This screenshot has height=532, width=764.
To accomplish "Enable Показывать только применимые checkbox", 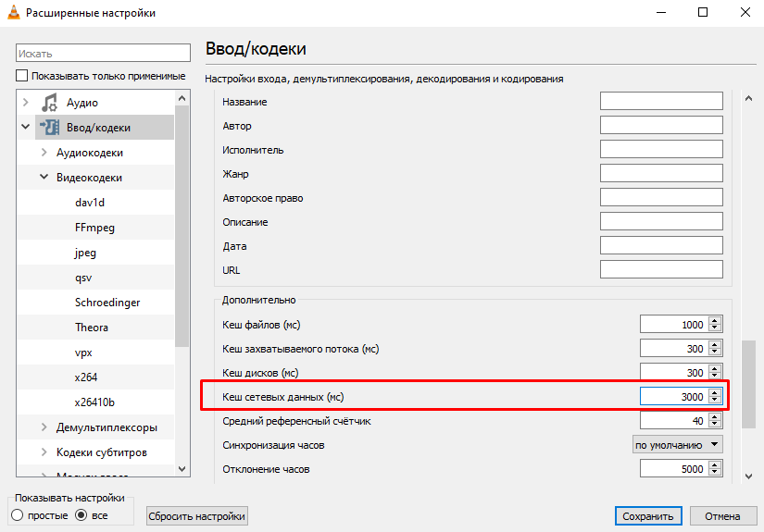I will 22,76.
